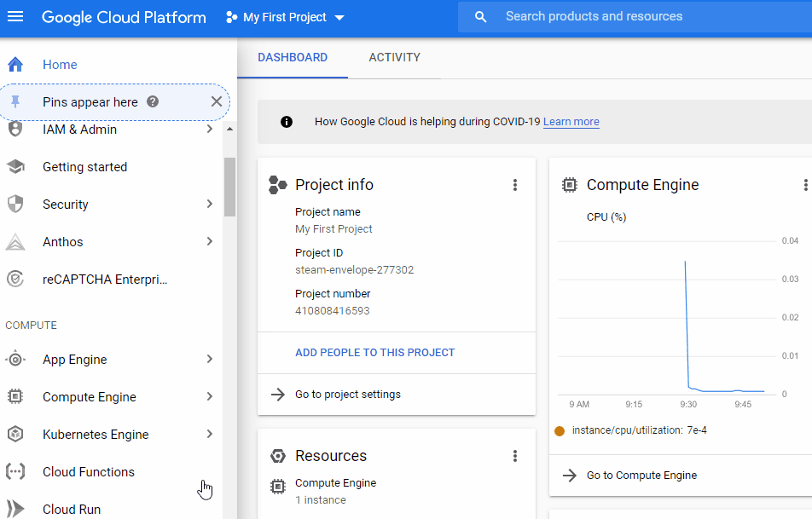
Task: Open Resources card options menu
Action: 515,456
